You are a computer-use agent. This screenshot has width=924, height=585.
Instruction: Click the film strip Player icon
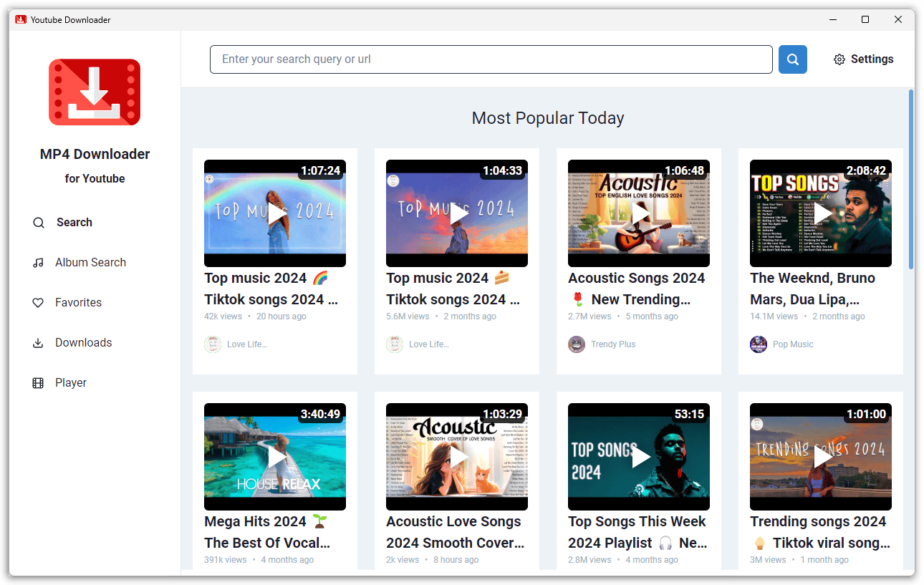coord(39,383)
